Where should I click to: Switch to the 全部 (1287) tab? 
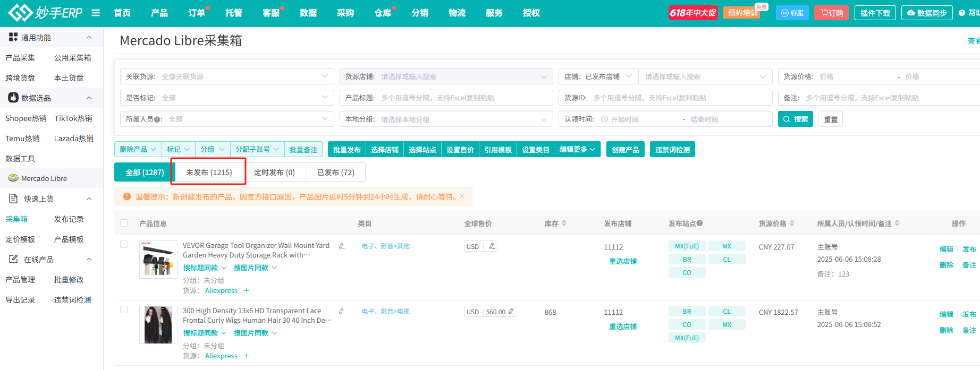coord(145,172)
